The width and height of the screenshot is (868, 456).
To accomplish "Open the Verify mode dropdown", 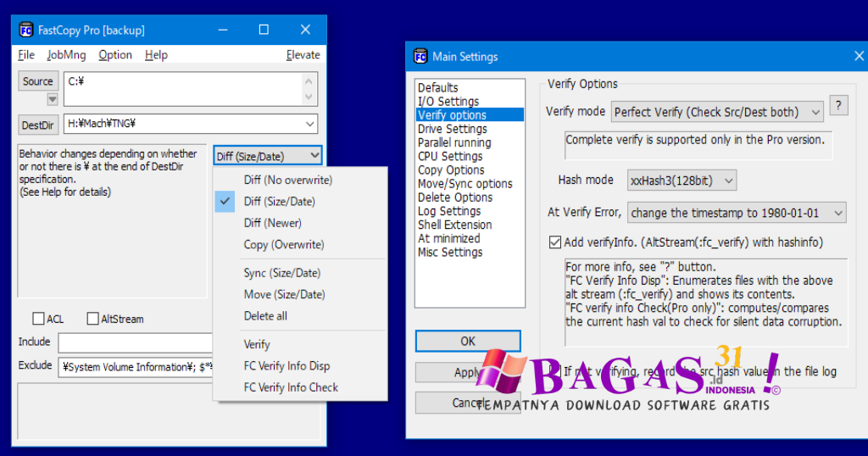I will click(717, 112).
